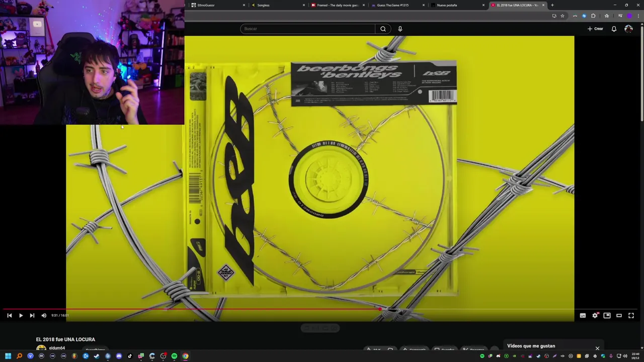This screenshot has height=362, width=644.
Task: Click the YouTube Buscar search field
Action: pyautogui.click(x=307, y=29)
